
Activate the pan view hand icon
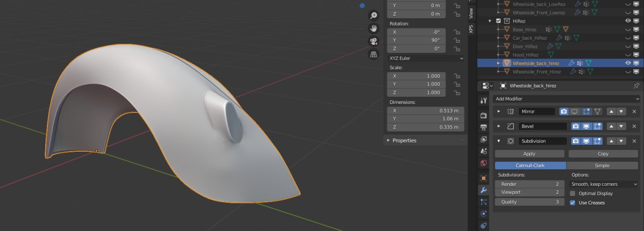(373, 29)
